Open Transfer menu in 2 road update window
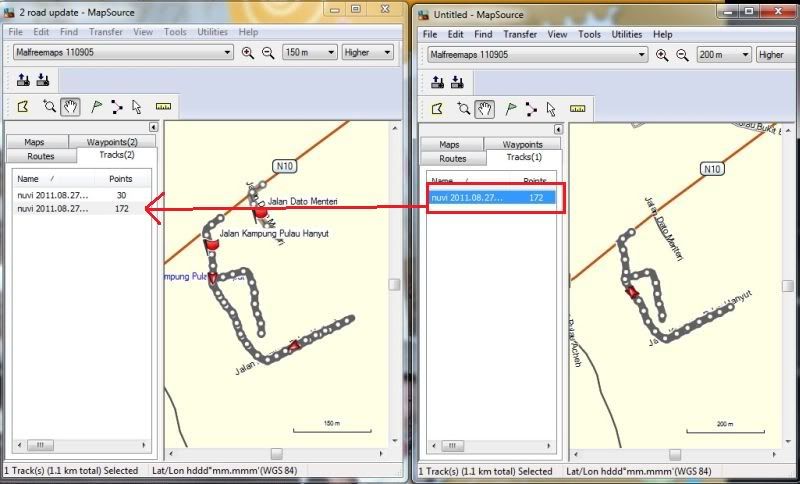Screen dimensions: 800x484 coord(106,32)
